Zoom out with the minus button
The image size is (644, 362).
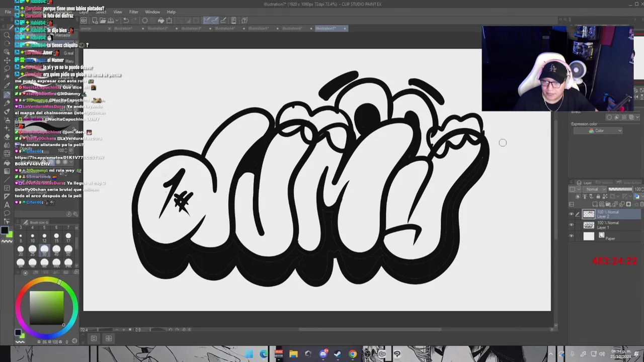click(x=117, y=330)
